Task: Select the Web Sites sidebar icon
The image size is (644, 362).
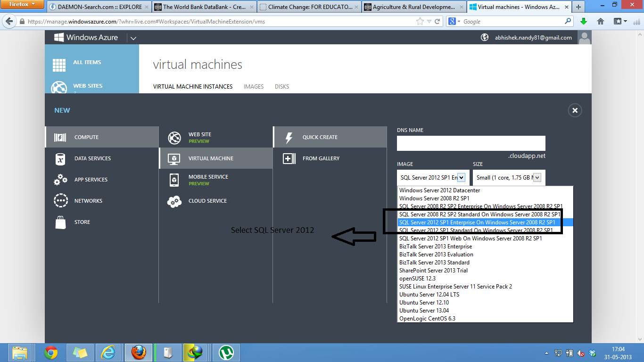Action: tap(59, 88)
